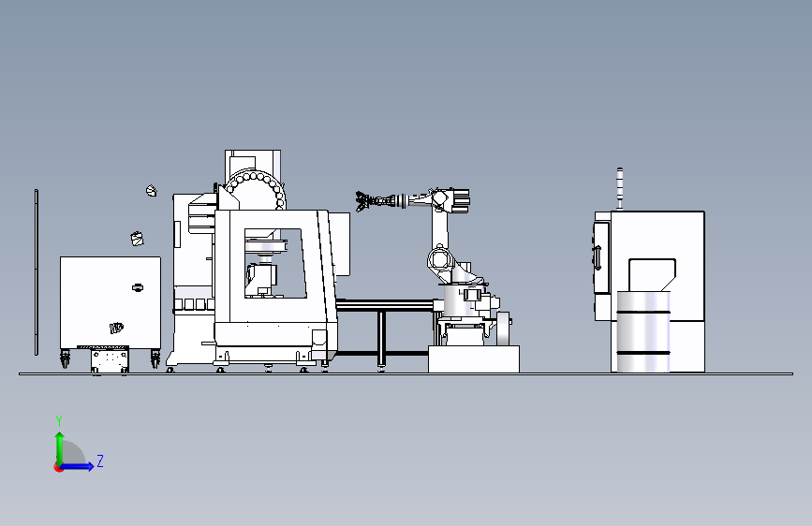812x526 pixels.
Task: Select the CNC machine viewing window
Action: click(275, 264)
